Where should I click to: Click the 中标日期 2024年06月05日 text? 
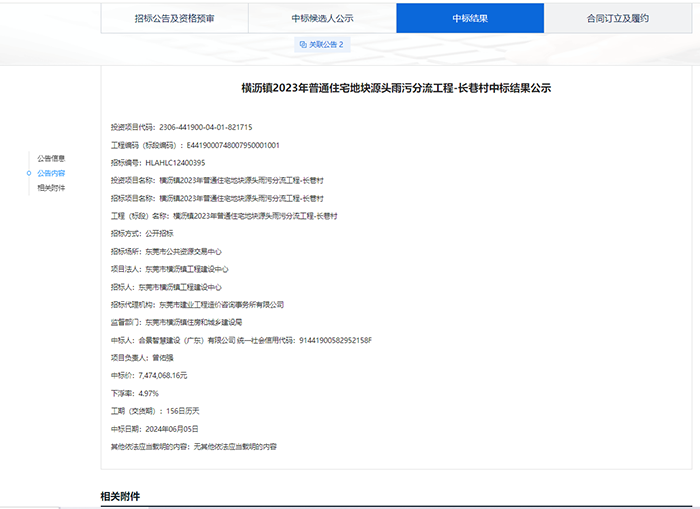point(179,428)
